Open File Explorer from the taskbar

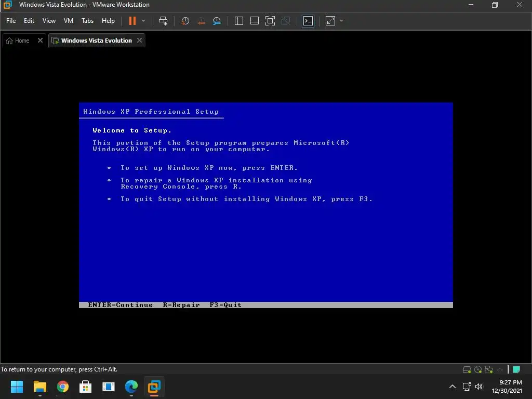point(39,387)
